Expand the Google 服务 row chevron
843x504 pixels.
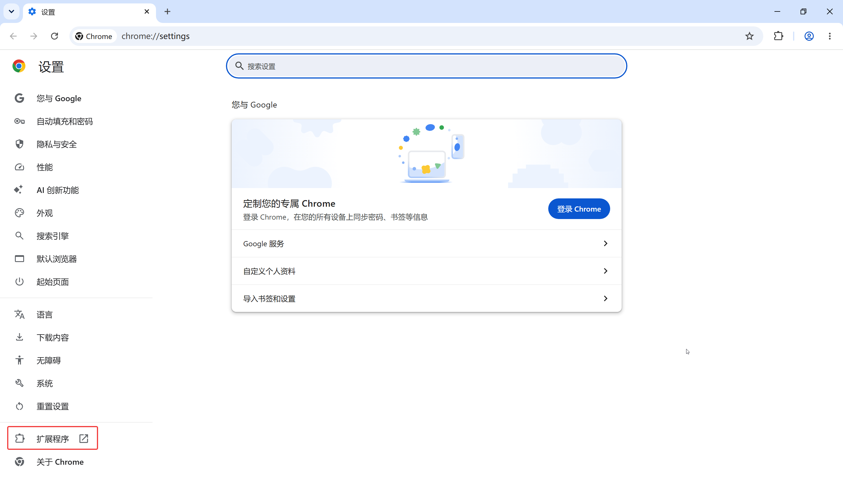(x=605, y=243)
